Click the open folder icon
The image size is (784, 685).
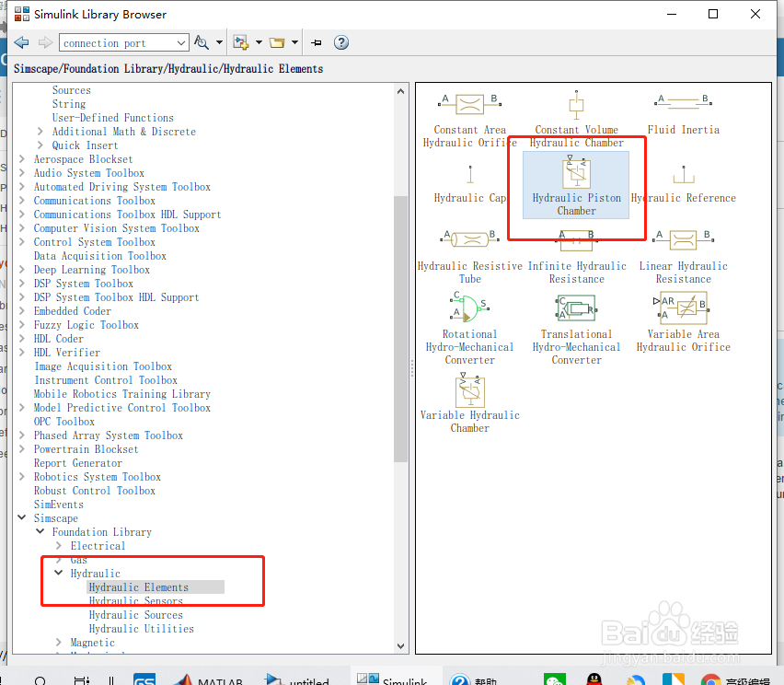pos(276,42)
